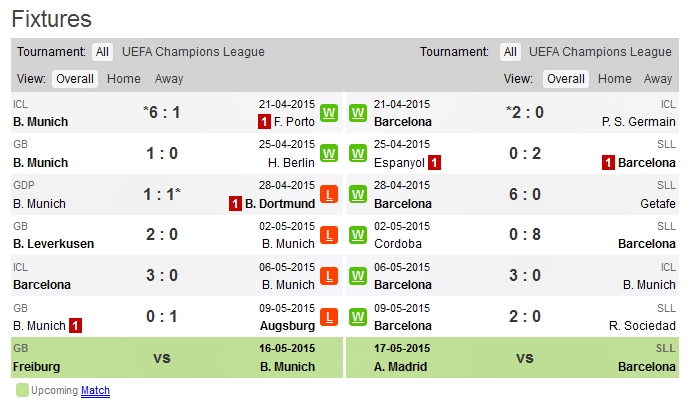Click the orange L badge beside B. Dortmund
Image resolution: width=690 pixels, height=406 pixels.
click(x=329, y=195)
